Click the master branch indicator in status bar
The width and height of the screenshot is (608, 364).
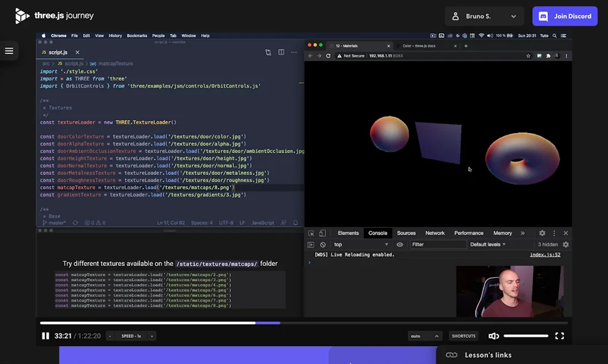tap(54, 223)
